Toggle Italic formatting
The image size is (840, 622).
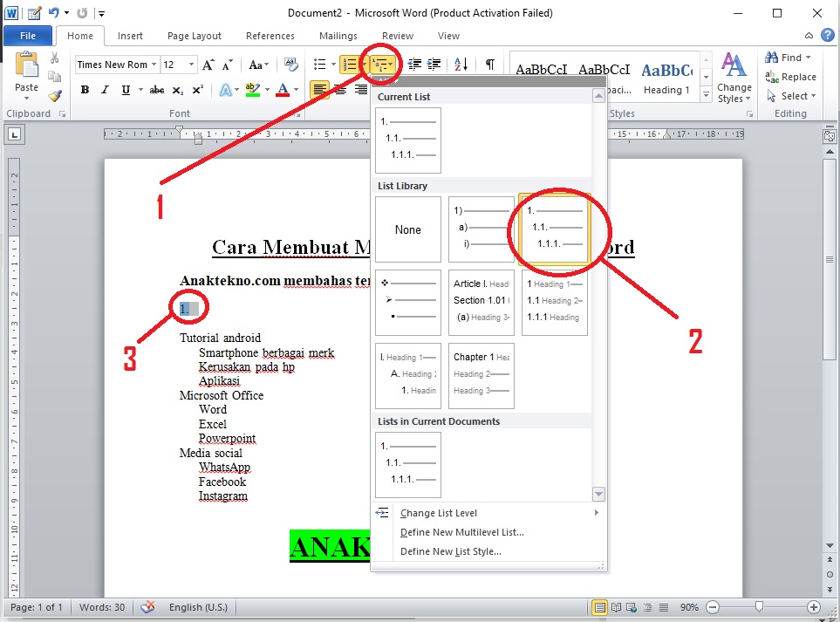105,90
